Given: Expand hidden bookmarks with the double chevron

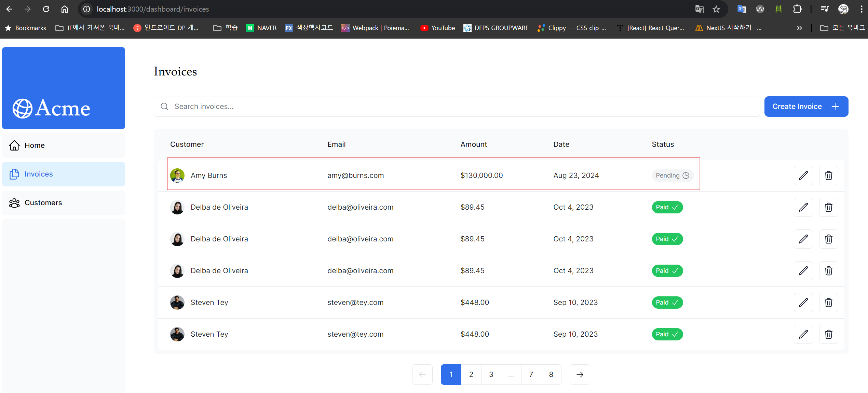Looking at the screenshot, I should (799, 28).
